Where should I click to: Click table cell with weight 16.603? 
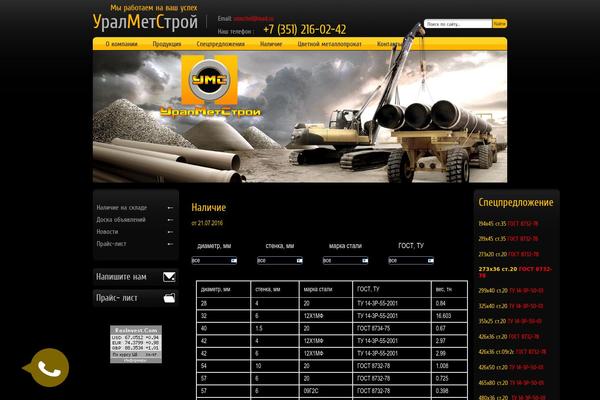[449, 316]
